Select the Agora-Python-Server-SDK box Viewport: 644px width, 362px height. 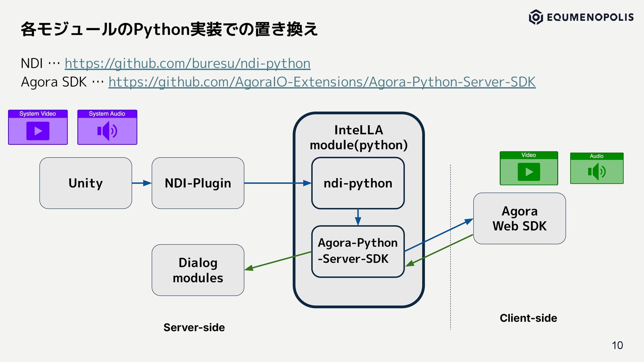point(358,251)
